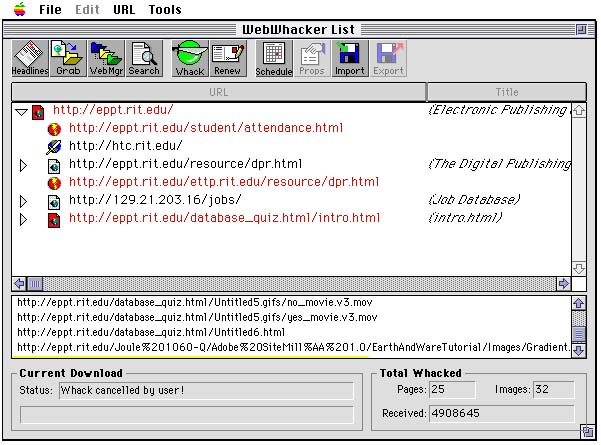Screen dimensions: 601x445
Task: Select the student/attendance.html URL row
Action: click(x=206, y=128)
